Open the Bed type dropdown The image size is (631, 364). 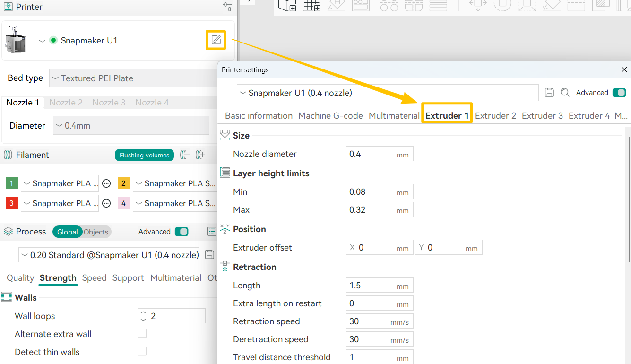[x=133, y=78]
